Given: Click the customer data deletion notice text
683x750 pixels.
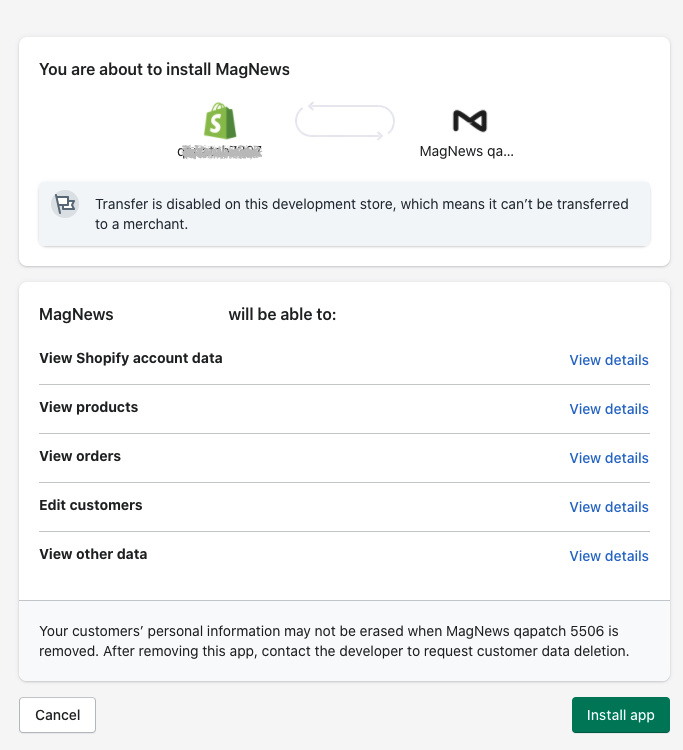Looking at the screenshot, I should coord(333,641).
